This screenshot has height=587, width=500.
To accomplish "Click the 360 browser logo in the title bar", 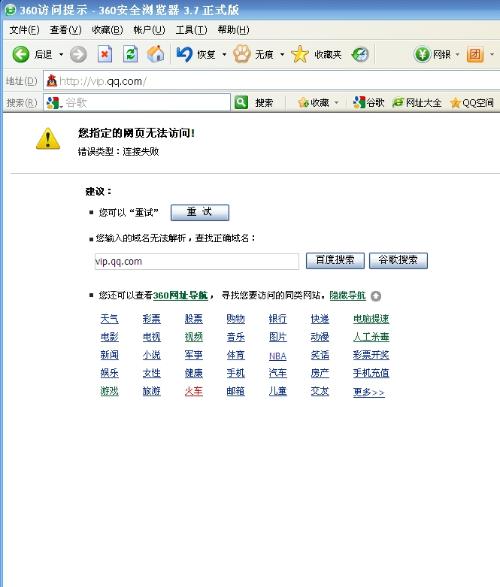I will (10, 10).
